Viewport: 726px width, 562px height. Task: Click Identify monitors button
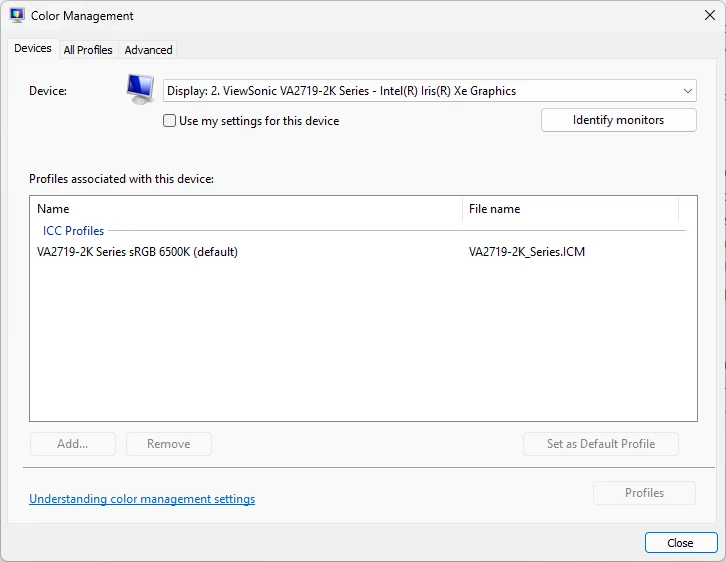click(x=619, y=120)
